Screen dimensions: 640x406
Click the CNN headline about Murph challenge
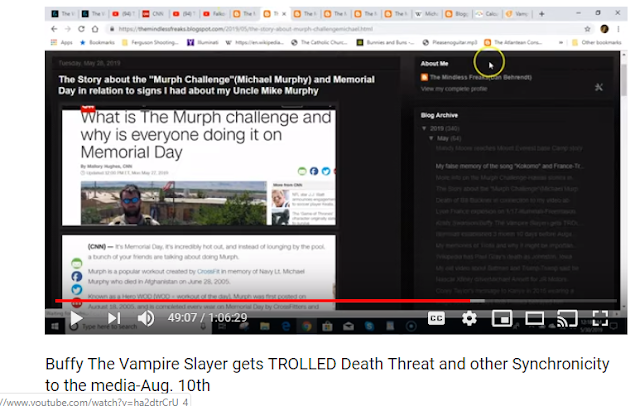point(206,135)
